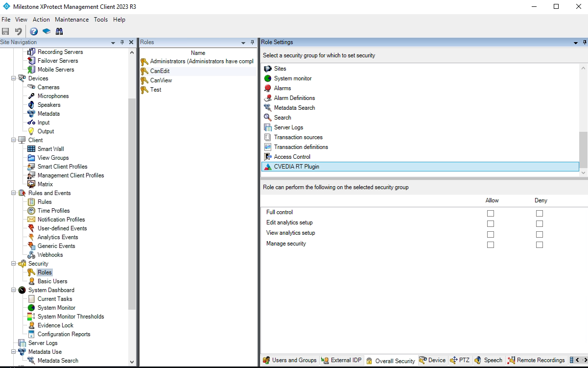Check Deny for View analytics setup
Screen dimensions: 588x368
coord(540,234)
